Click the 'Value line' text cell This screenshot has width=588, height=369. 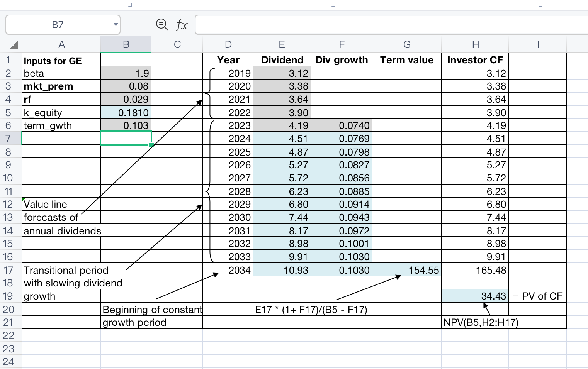pyautogui.click(x=61, y=204)
